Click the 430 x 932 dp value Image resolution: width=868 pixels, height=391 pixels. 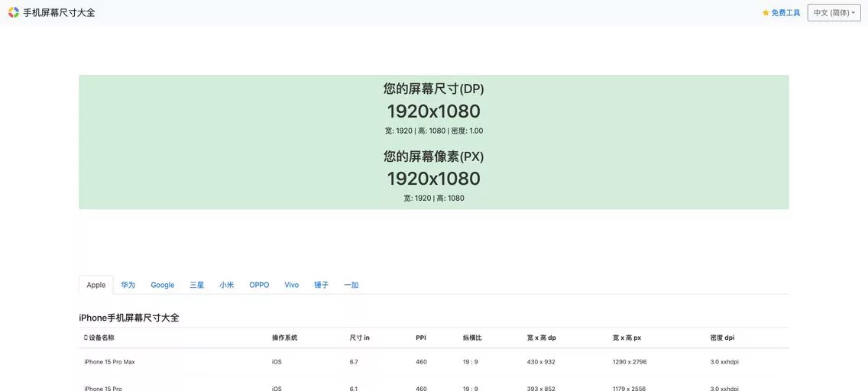(x=541, y=362)
